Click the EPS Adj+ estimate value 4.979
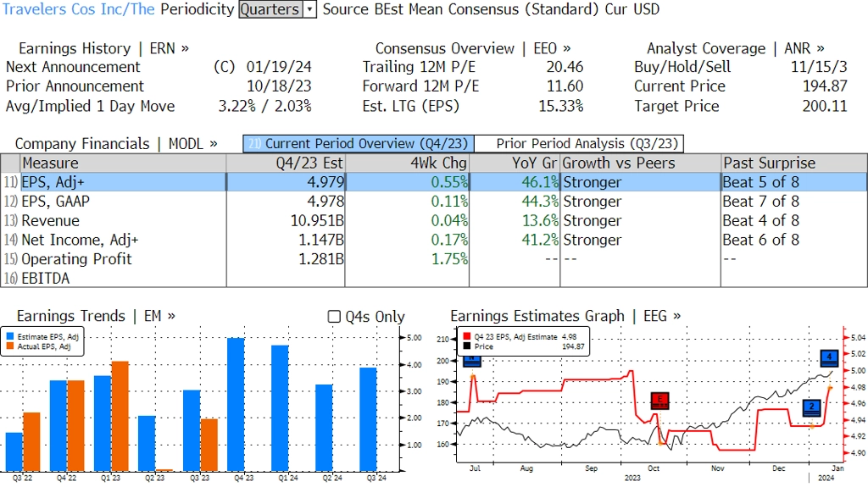 (325, 182)
